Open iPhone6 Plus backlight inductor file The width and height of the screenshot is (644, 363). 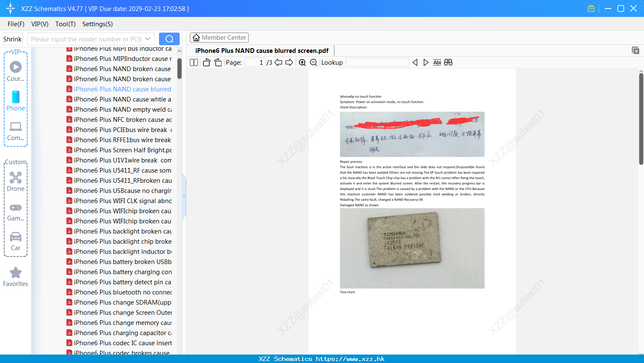point(119,252)
